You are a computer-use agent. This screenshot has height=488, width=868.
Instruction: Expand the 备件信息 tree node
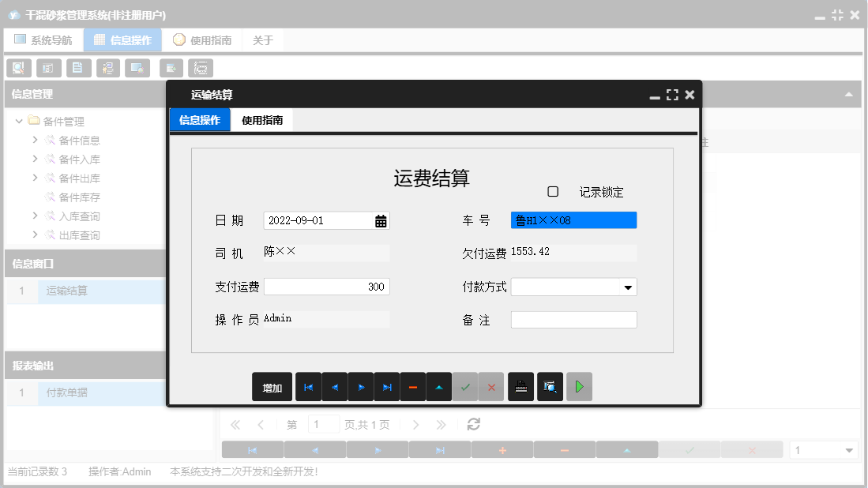[35, 140]
